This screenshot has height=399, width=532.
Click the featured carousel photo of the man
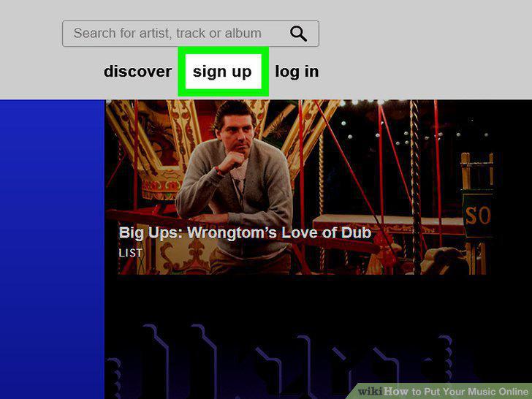click(299, 187)
